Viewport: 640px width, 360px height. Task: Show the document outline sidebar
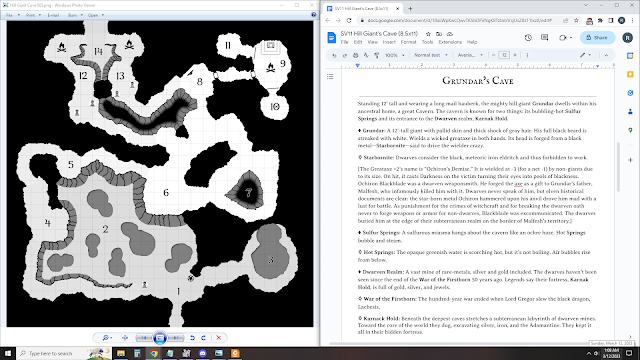point(330,76)
